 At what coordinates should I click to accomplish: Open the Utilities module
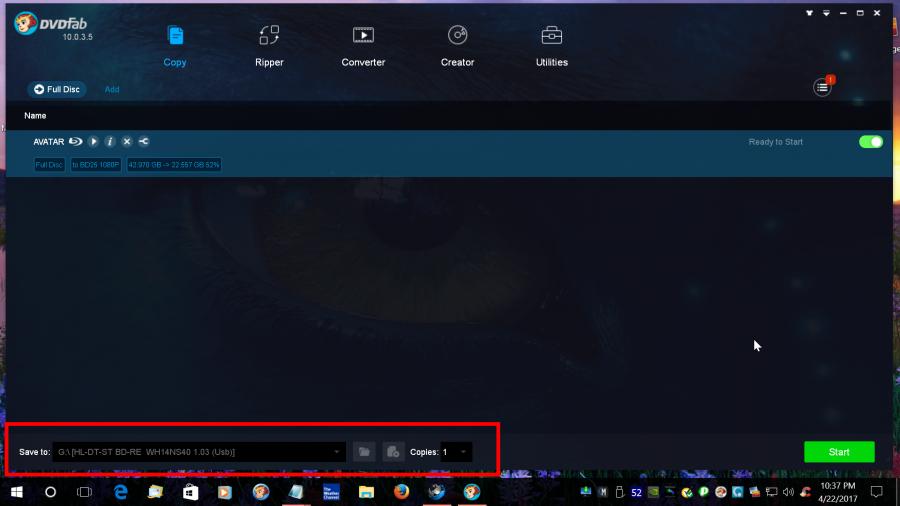pyautogui.click(x=551, y=46)
